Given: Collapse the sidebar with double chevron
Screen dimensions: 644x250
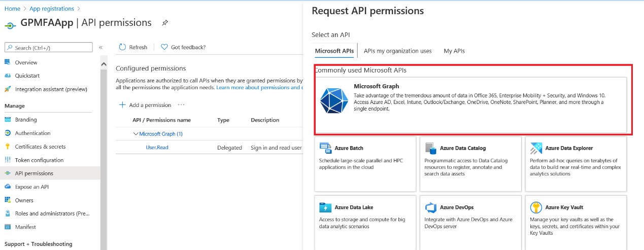Looking at the screenshot, I should tap(100, 48).
